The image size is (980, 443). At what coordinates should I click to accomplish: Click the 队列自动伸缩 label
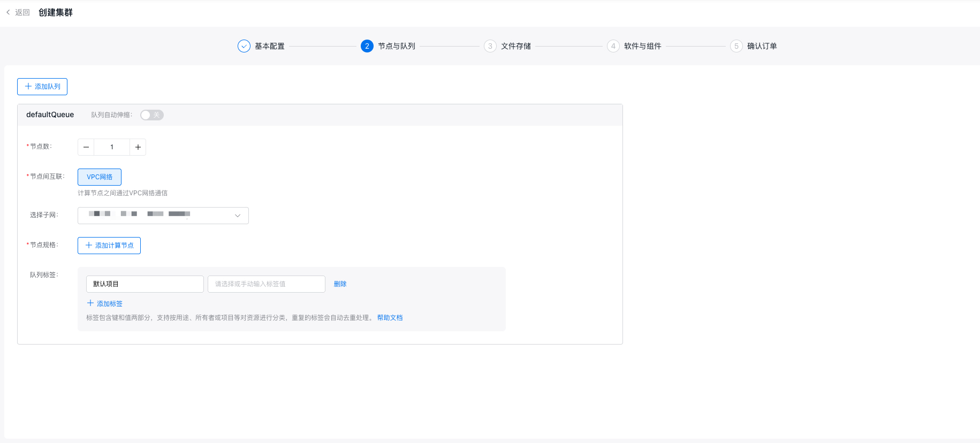click(111, 115)
